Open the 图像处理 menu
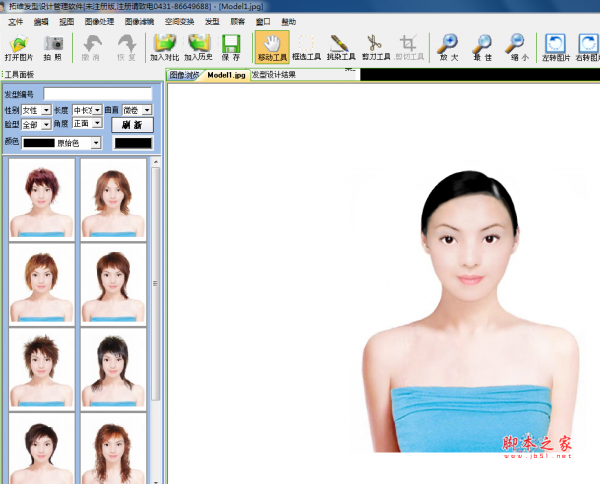 pyautogui.click(x=100, y=21)
